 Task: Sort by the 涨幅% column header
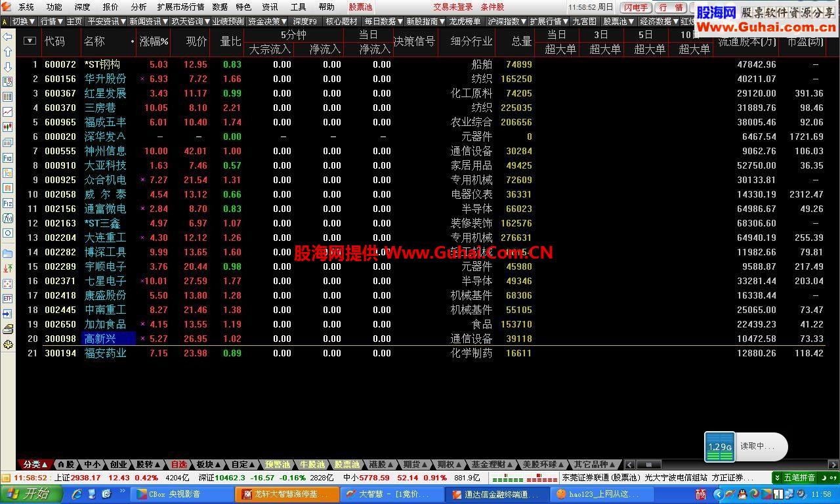point(154,41)
